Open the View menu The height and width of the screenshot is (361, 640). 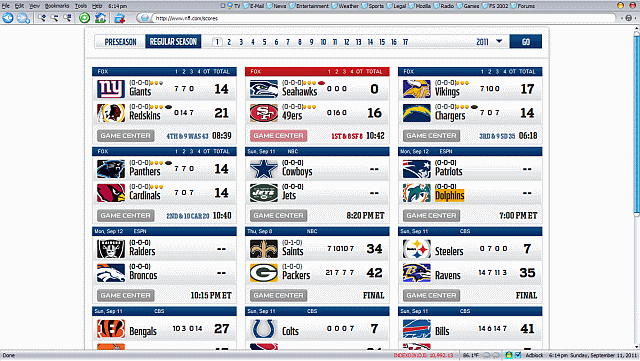point(34,6)
